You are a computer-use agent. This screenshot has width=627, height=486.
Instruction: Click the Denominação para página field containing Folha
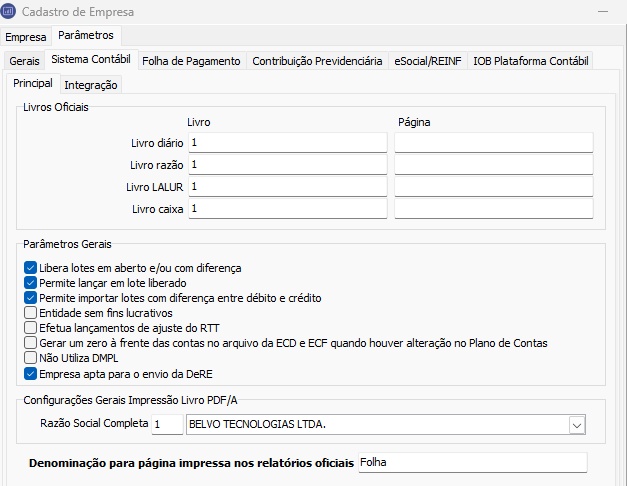[x=473, y=463]
